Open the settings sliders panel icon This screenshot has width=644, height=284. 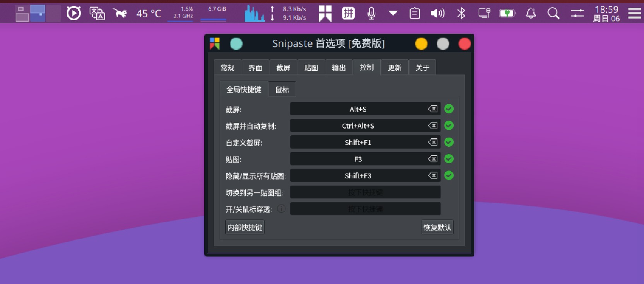tap(577, 14)
